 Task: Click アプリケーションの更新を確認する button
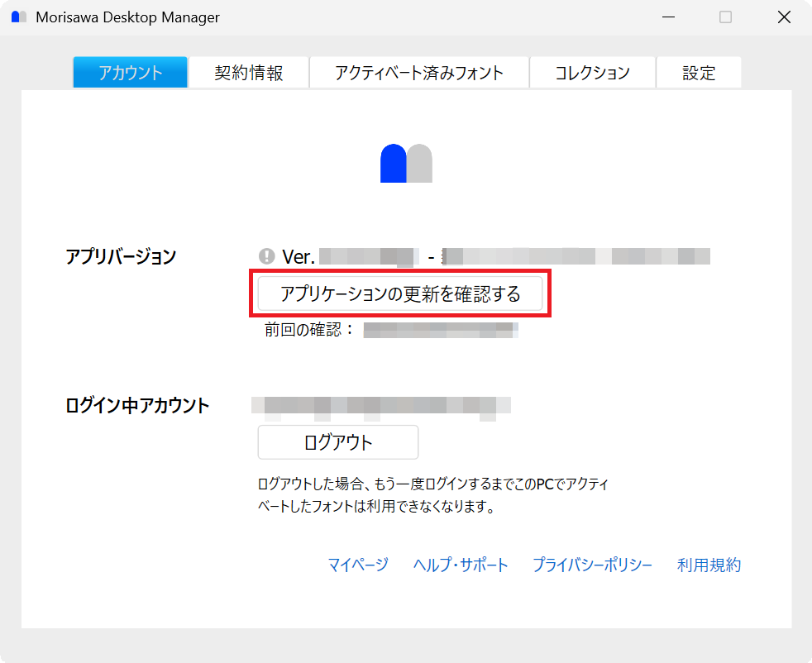399,293
